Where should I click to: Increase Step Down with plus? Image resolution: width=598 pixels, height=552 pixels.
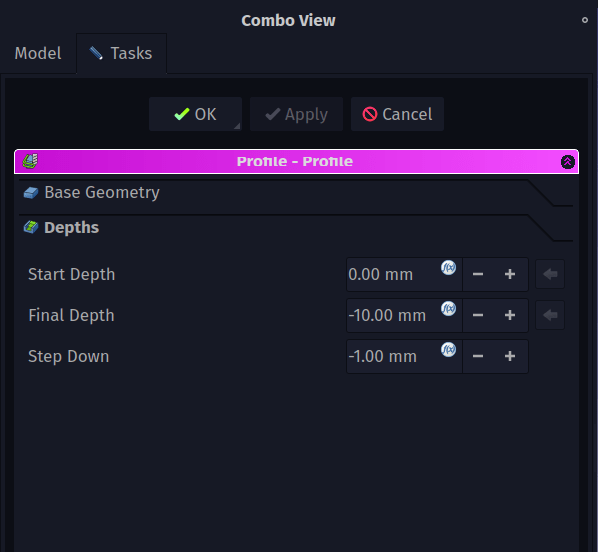click(x=510, y=356)
